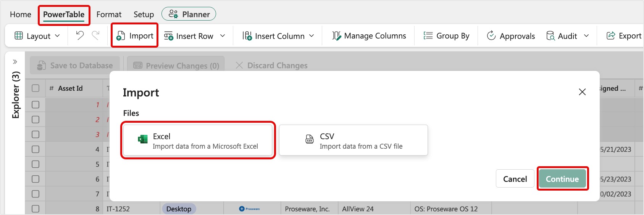Click the Insert Column icon

[x=247, y=35]
